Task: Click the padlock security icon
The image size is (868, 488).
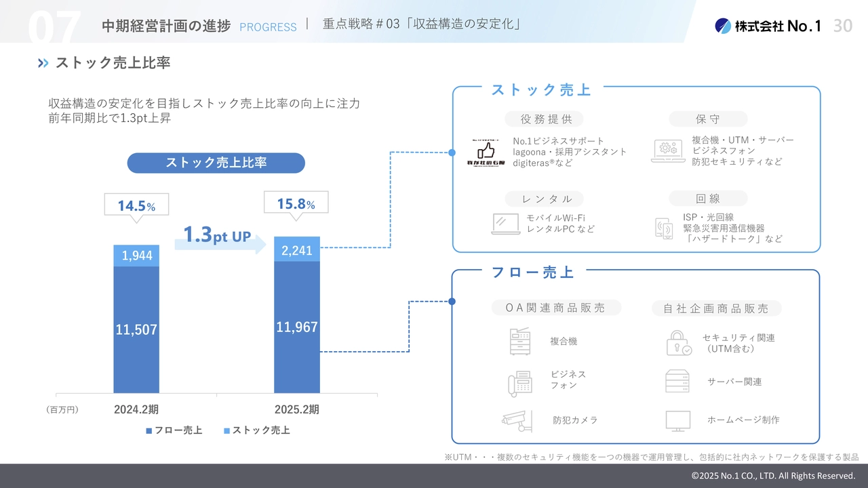Action: coord(678,343)
